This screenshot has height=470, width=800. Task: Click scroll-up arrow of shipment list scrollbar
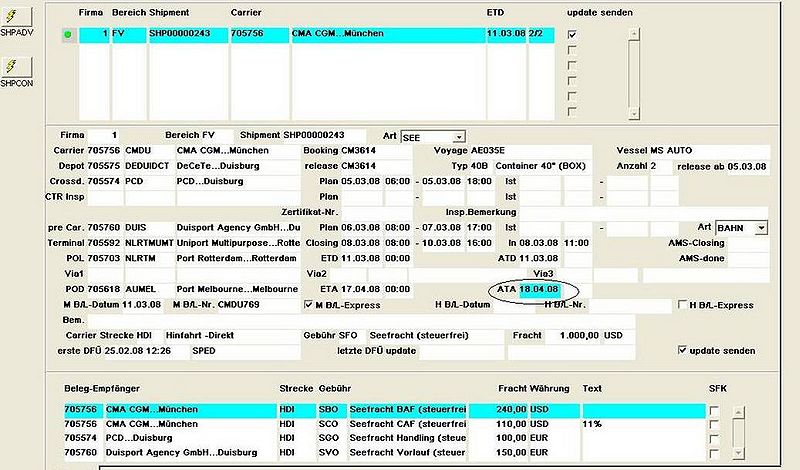pyautogui.click(x=634, y=34)
